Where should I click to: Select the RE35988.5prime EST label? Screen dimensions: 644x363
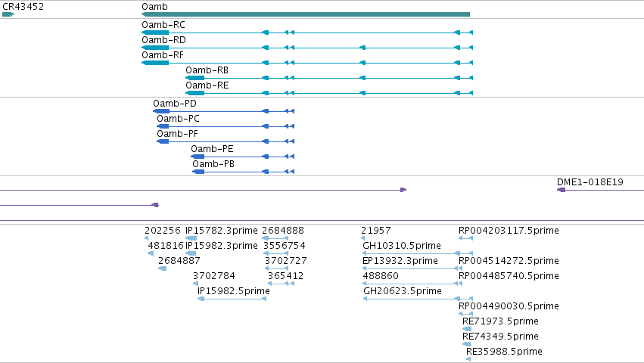504,352
